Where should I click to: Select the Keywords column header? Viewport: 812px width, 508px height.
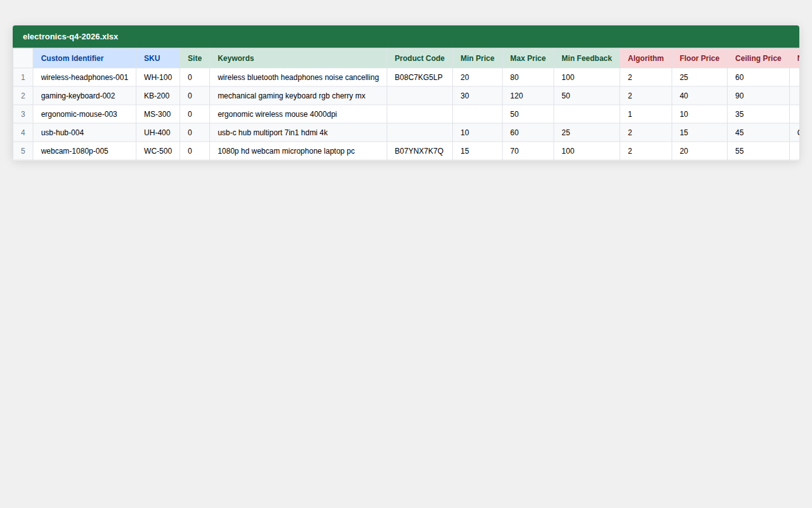coord(235,58)
